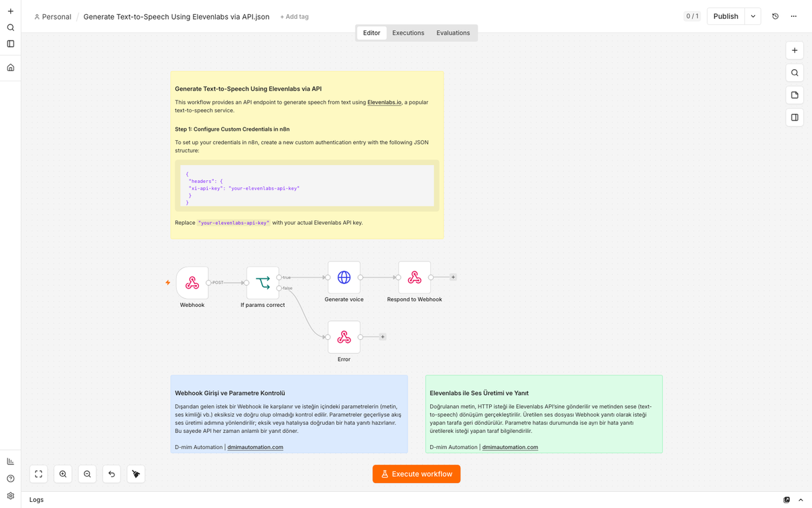Viewport: 812px width, 508px height.
Task: Add node with canvas plus button
Action: (x=794, y=51)
